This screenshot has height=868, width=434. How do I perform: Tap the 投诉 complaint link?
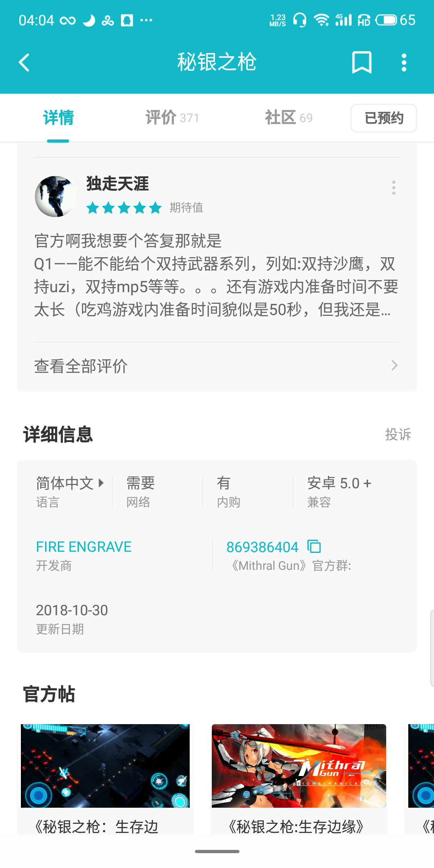tap(398, 434)
